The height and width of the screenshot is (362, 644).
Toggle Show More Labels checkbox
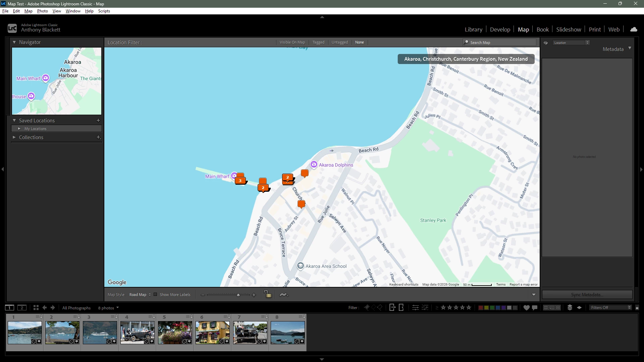[155, 295]
